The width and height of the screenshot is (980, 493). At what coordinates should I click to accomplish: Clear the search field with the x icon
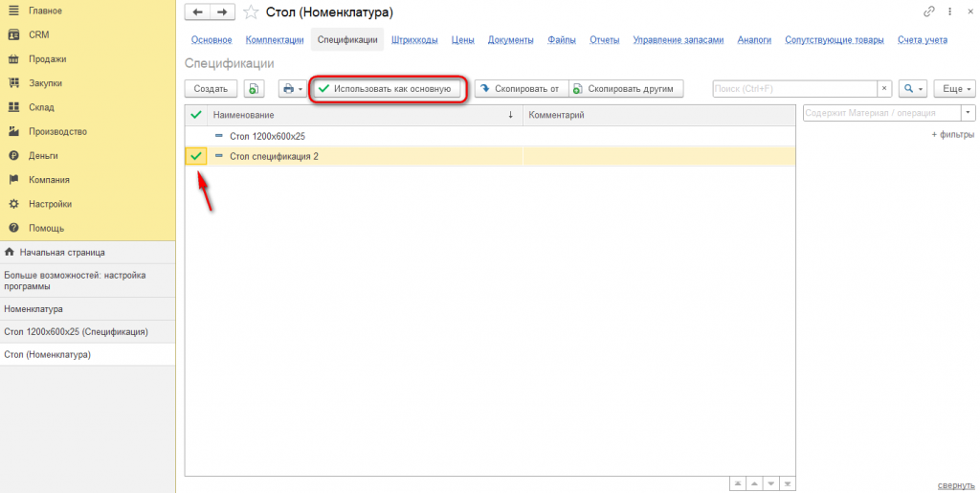(x=883, y=89)
